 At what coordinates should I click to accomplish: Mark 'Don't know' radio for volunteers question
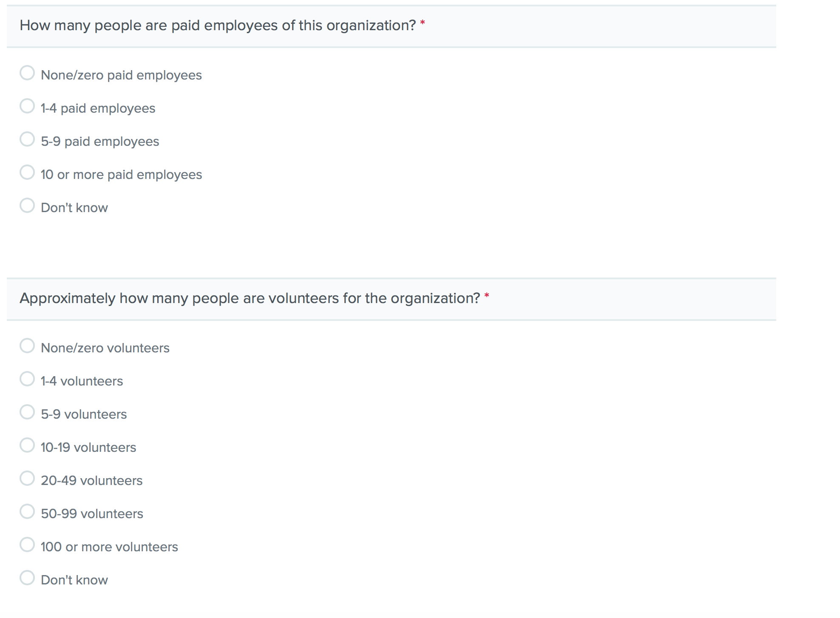pos(27,578)
